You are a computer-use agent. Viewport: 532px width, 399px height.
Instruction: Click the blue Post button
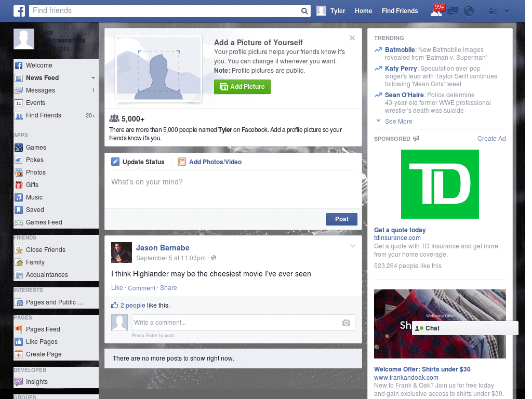tap(342, 219)
